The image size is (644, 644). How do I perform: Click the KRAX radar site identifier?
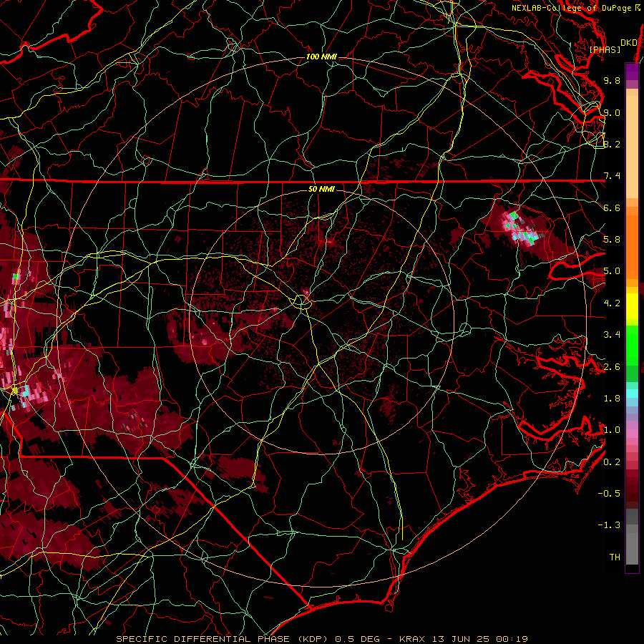coord(413,639)
